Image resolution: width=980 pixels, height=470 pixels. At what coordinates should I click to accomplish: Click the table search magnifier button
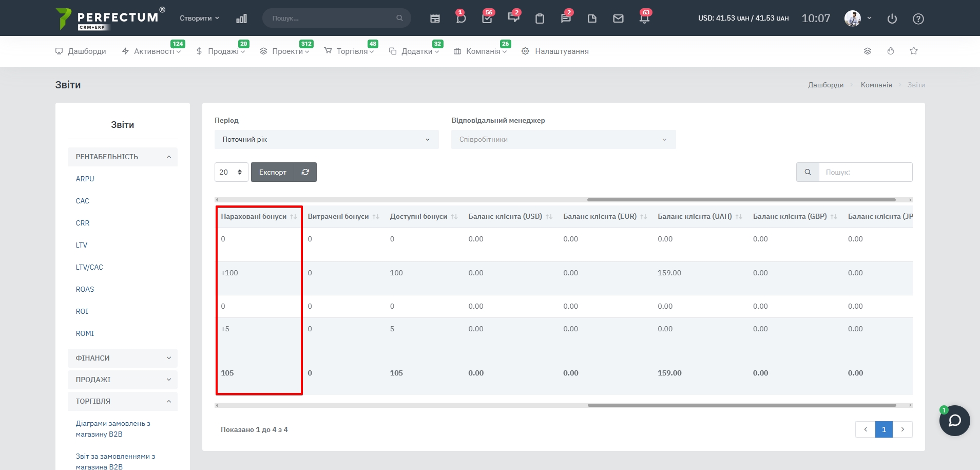point(808,172)
